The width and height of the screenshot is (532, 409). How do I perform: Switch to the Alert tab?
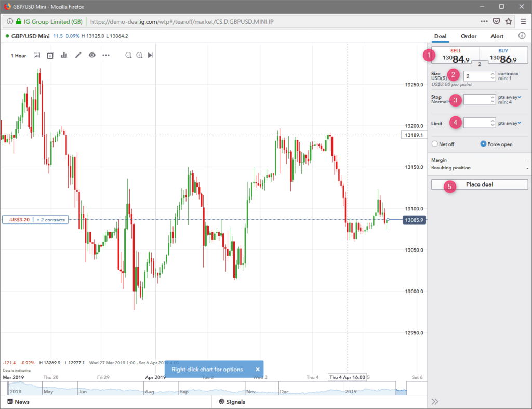pyautogui.click(x=497, y=36)
